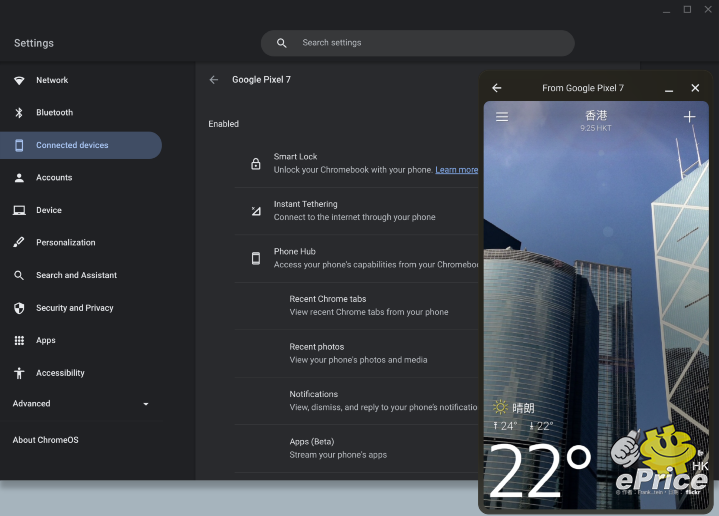Click the sunny weather icon
The width and height of the screenshot is (719, 516).
pos(500,407)
